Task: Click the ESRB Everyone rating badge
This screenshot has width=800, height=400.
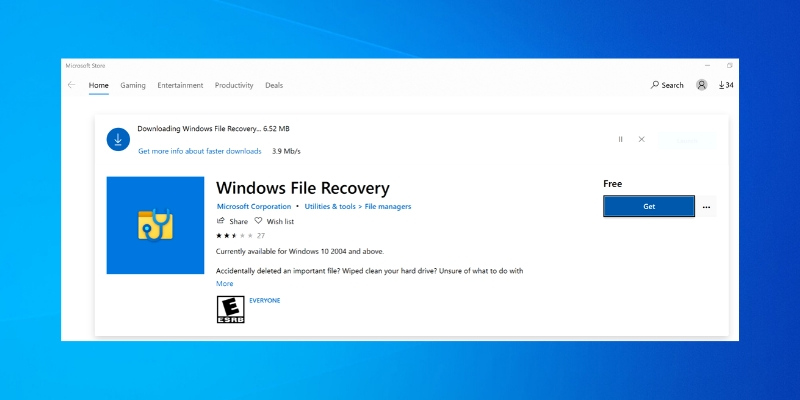Action: point(231,309)
